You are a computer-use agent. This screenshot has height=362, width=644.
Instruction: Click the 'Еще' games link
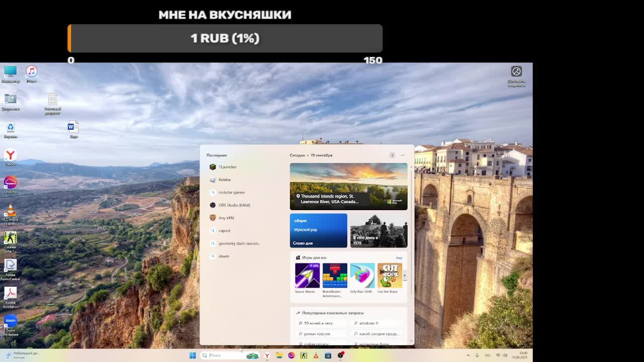pos(399,257)
